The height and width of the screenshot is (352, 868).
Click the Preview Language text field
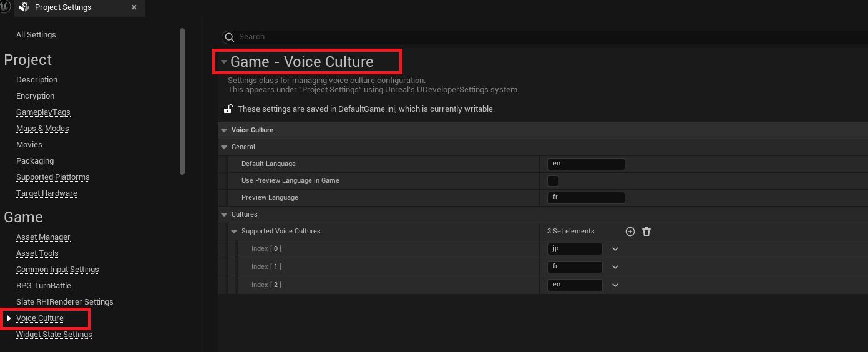point(585,198)
